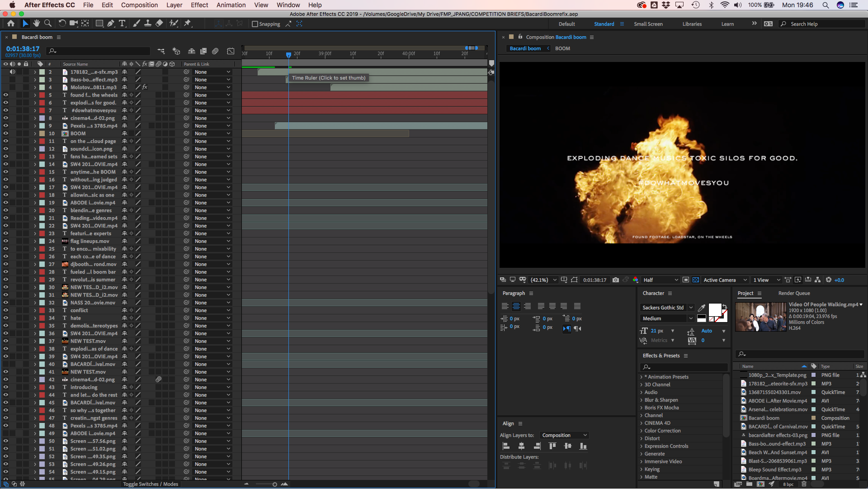
Task: Pick a color with the Character eyedropper
Action: coord(702,308)
